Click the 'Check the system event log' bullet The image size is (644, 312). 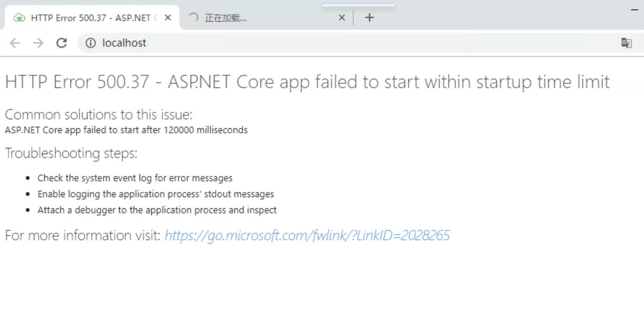click(135, 178)
